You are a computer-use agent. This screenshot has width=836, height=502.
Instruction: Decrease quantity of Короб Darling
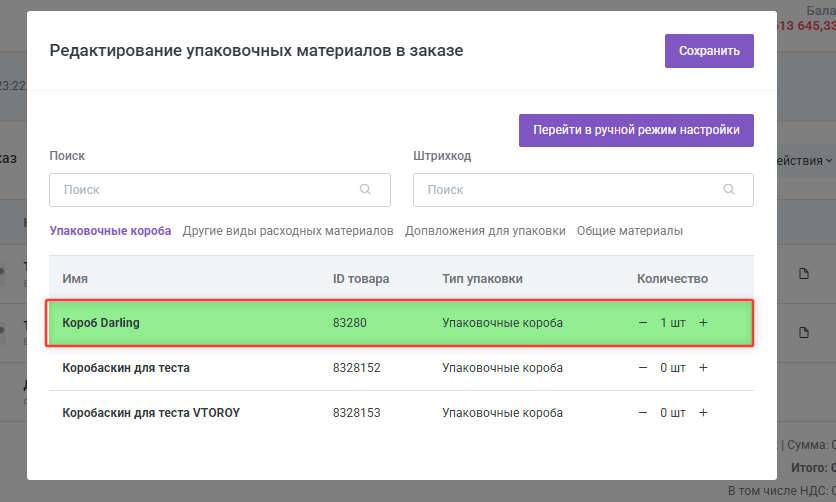pos(642,323)
